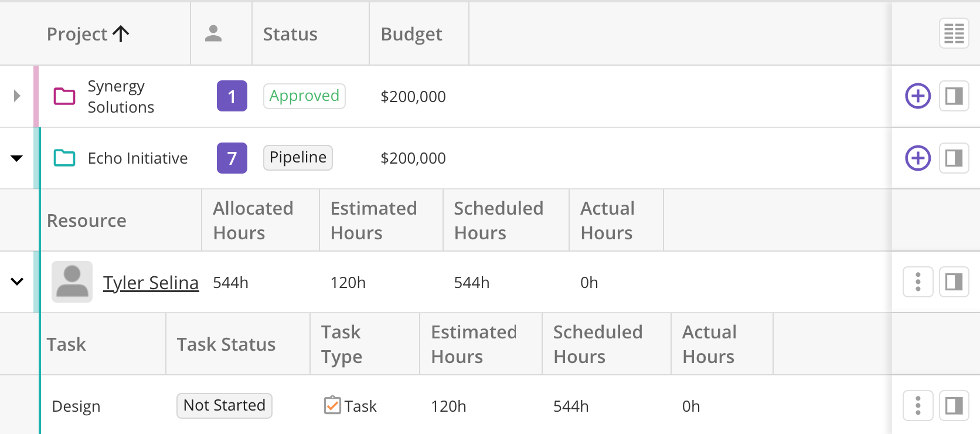Open the three-dot menu for Tyler Selina
This screenshot has width=980, height=434.
click(918, 282)
